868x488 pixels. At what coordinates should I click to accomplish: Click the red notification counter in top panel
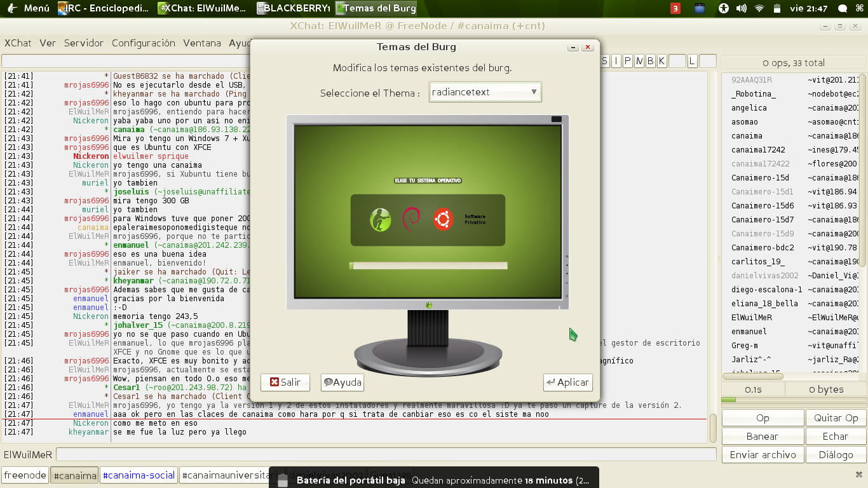pos(675,8)
